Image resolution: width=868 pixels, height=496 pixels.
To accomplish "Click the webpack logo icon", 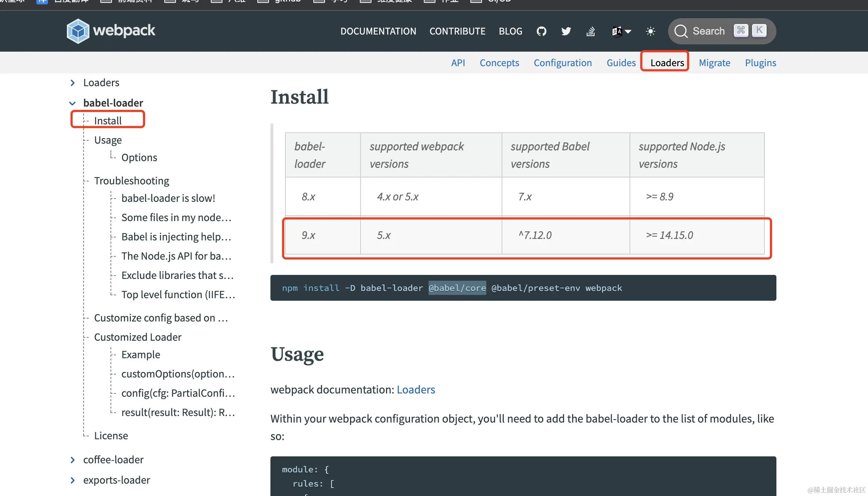I will (x=78, y=31).
